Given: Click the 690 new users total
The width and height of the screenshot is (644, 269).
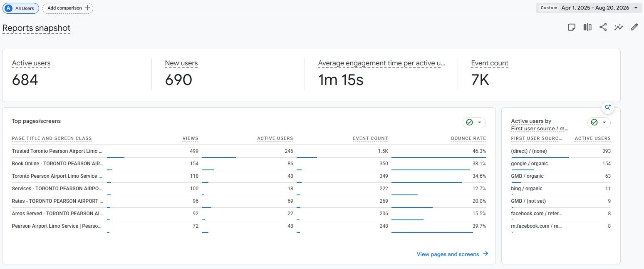Looking at the screenshot, I should pyautogui.click(x=178, y=80).
